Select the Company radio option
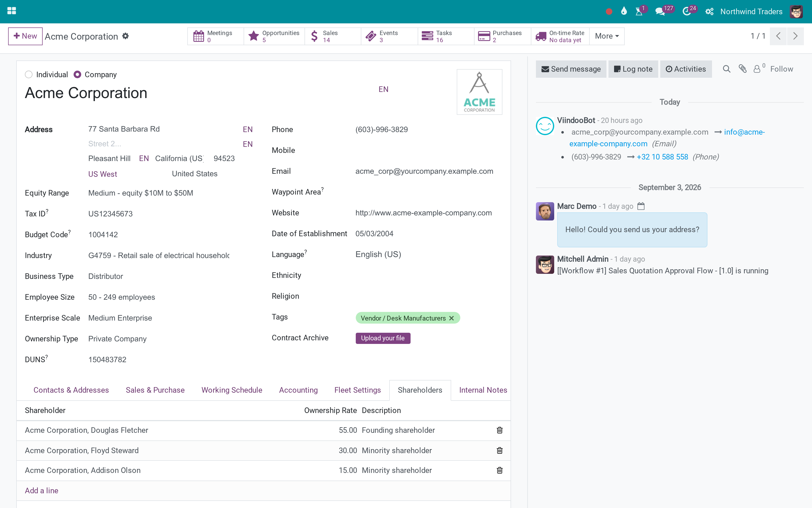 click(77, 75)
